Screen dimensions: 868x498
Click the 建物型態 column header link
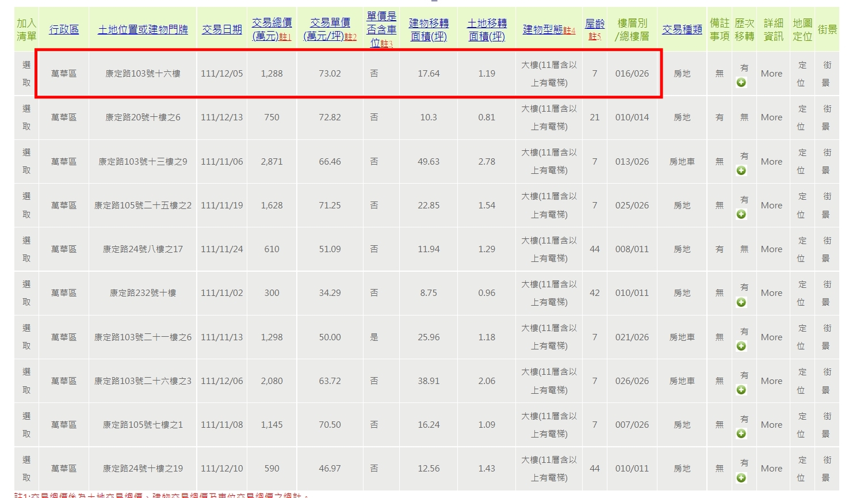click(544, 29)
